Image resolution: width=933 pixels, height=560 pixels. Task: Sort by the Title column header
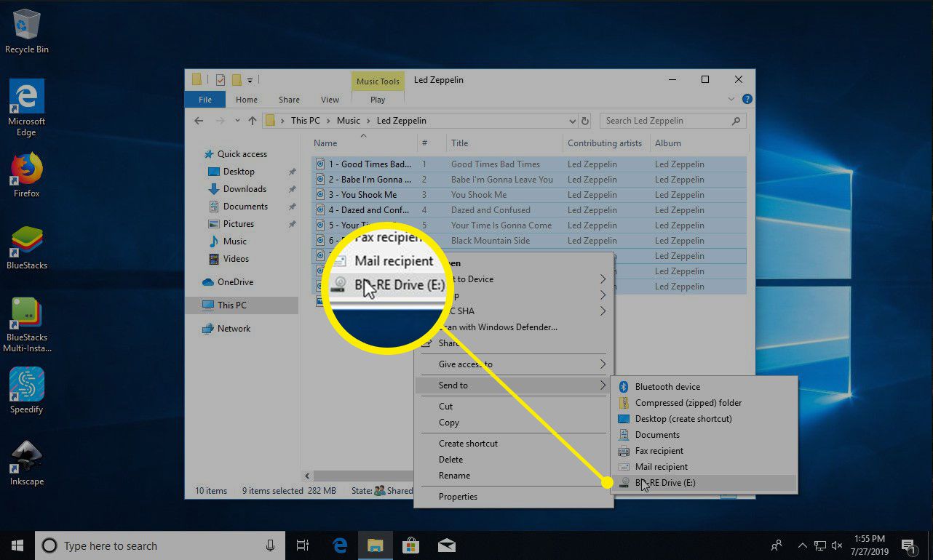pos(504,143)
